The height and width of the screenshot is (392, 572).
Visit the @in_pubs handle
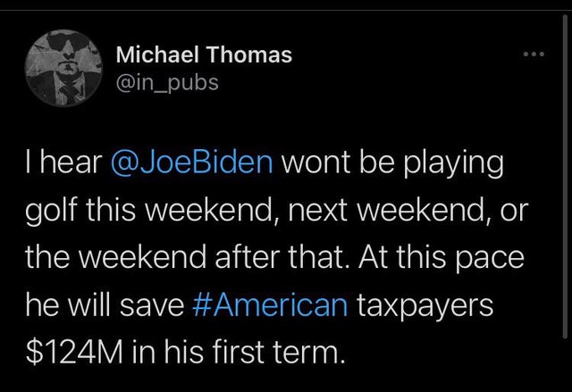[x=167, y=83]
